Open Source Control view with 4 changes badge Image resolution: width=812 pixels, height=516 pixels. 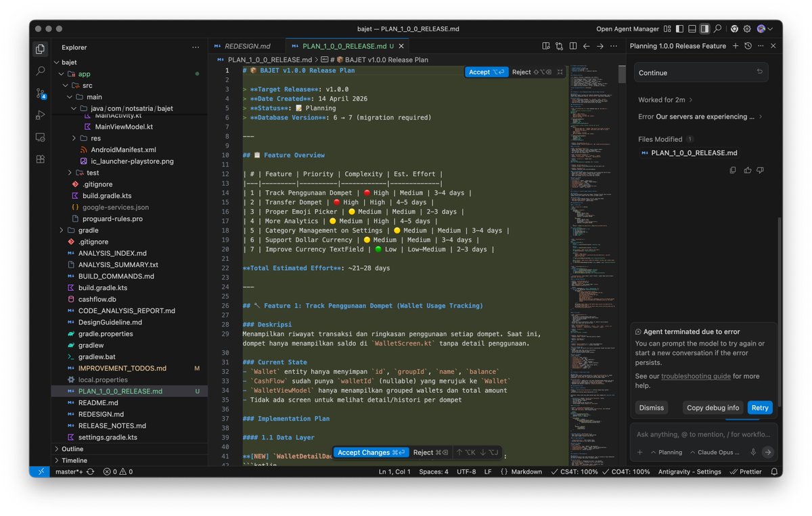(x=41, y=93)
